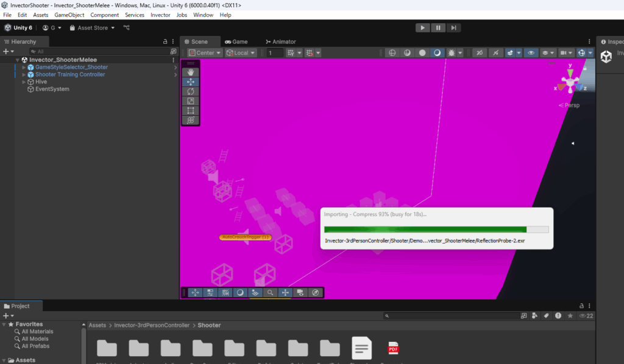Screen dimensions: 624x364
Task: Select All Models favorite
Action: pyautogui.click(x=35, y=338)
